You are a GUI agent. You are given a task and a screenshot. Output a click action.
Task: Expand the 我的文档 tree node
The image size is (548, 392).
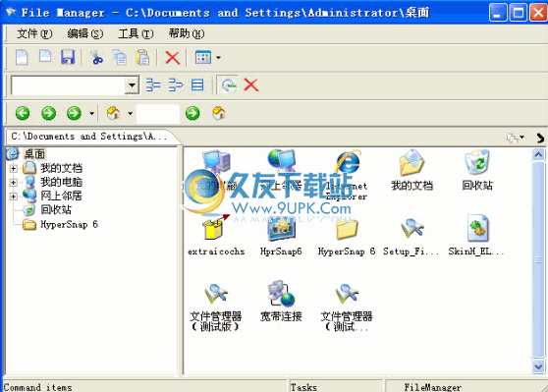(14, 169)
